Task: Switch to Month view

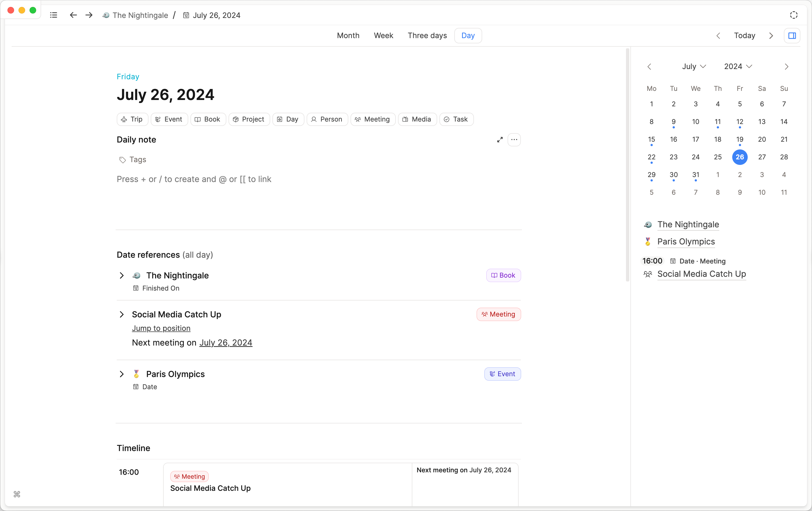Action: pos(348,36)
